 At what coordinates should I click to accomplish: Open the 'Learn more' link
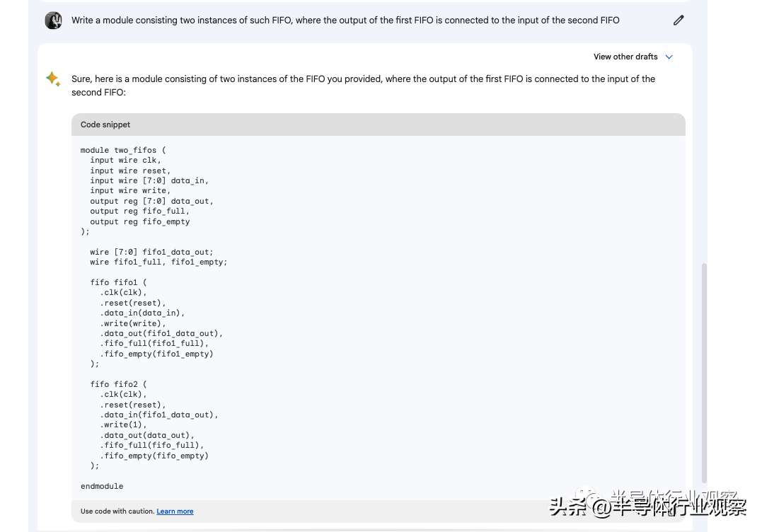pyautogui.click(x=175, y=511)
